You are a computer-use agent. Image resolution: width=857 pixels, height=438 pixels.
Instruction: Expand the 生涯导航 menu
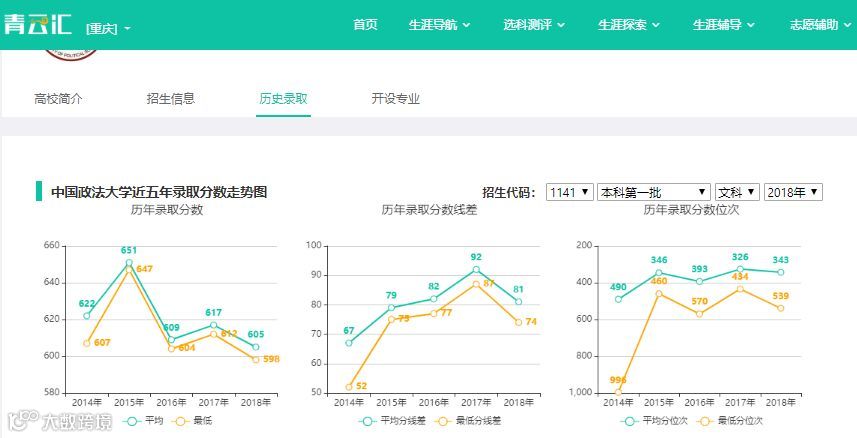click(439, 25)
